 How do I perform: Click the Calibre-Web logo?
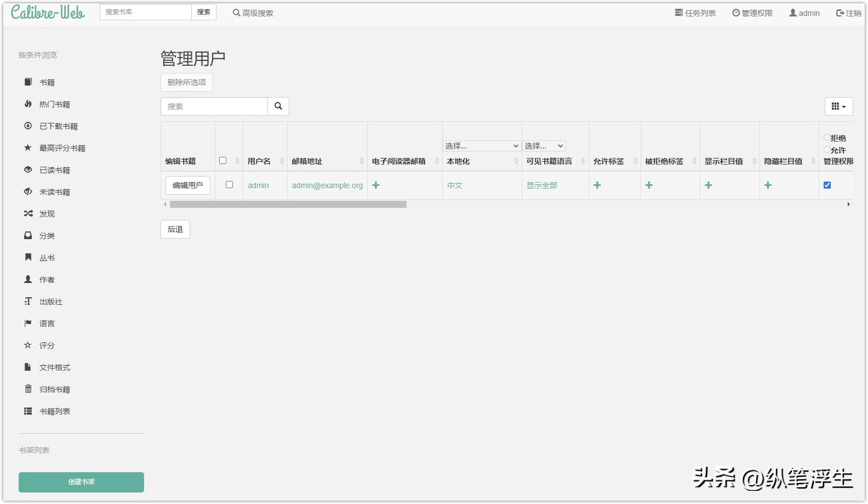(48, 12)
